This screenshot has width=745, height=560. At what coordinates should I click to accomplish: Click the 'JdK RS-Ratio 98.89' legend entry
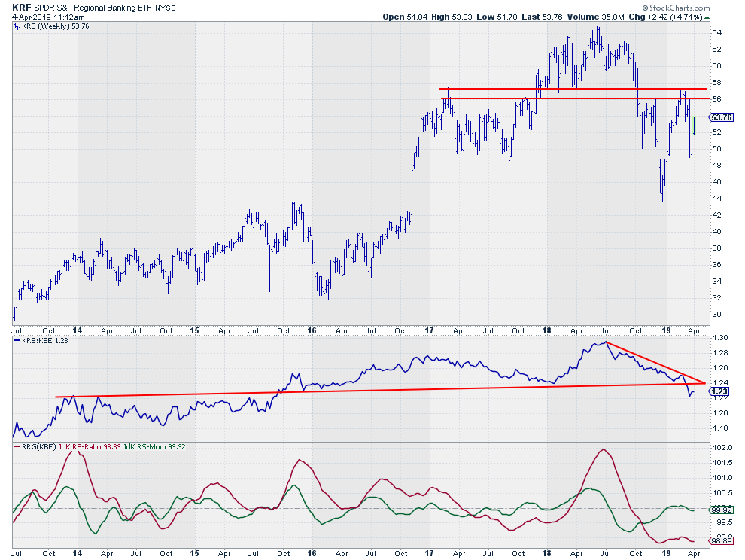click(x=90, y=447)
